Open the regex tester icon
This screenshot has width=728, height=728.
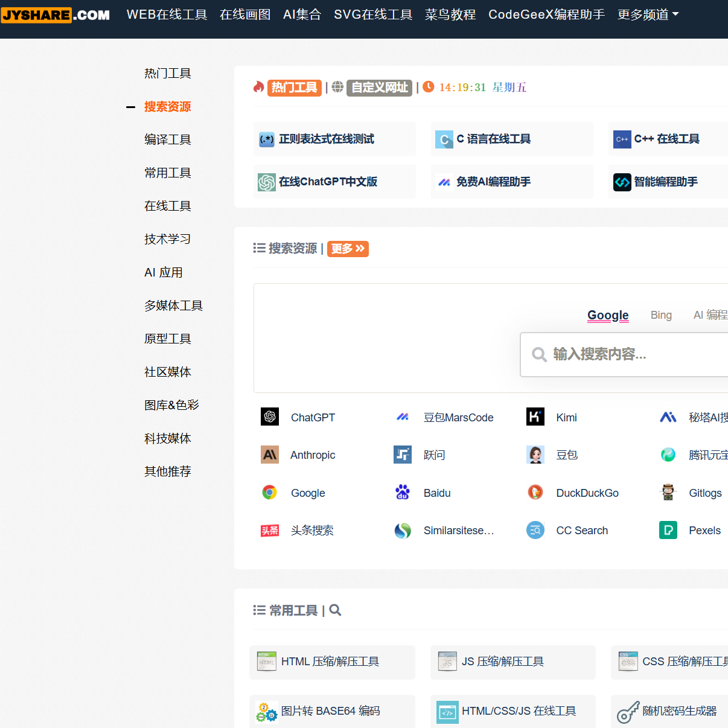(267, 139)
